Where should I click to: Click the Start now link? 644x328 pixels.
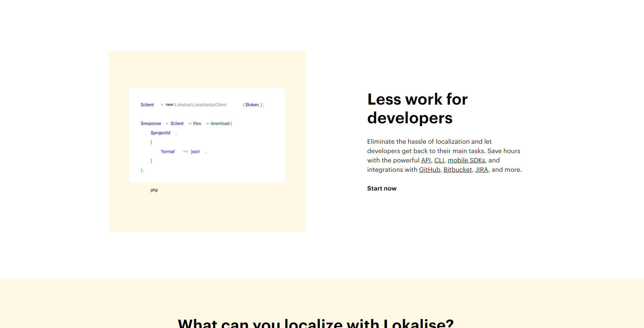click(382, 188)
